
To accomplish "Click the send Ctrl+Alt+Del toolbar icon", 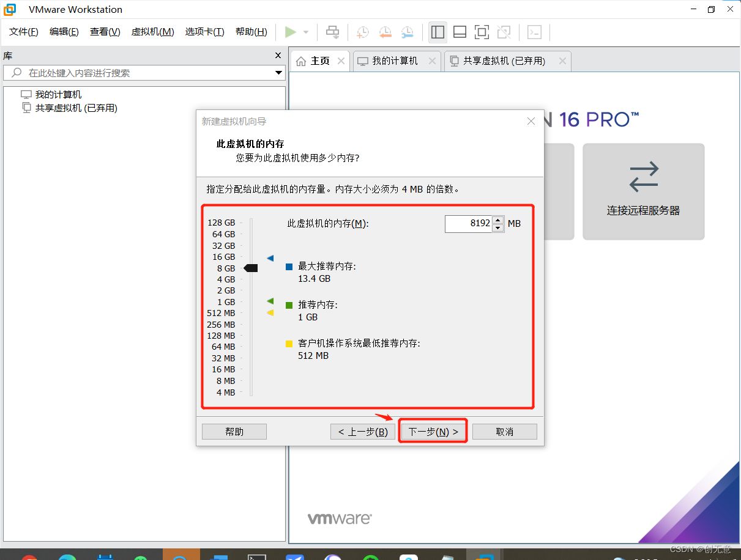I will click(x=332, y=32).
